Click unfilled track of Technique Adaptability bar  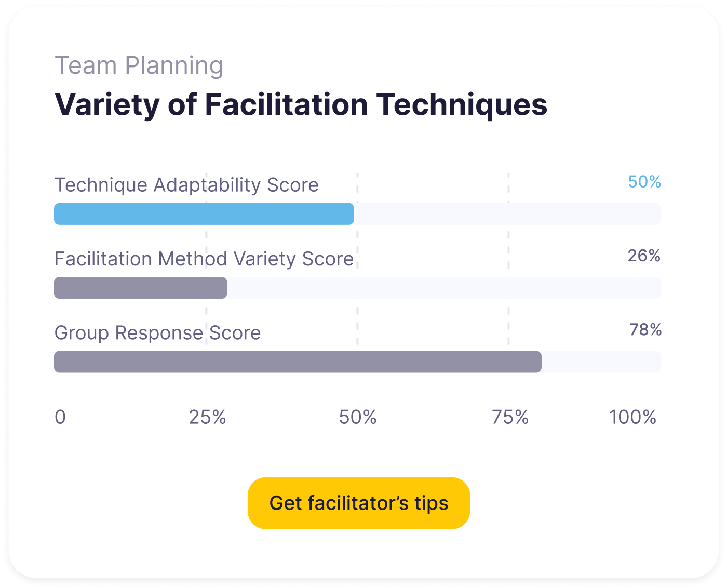[x=507, y=214]
